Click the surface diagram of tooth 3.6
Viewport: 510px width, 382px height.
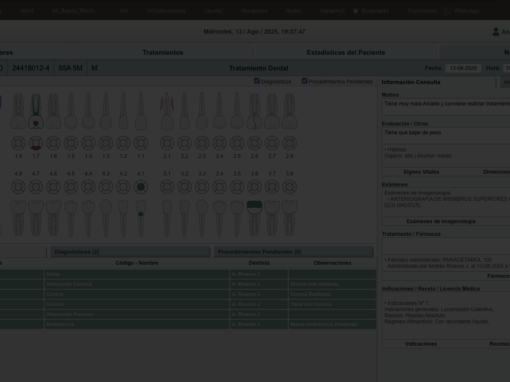pyautogui.click(x=254, y=187)
